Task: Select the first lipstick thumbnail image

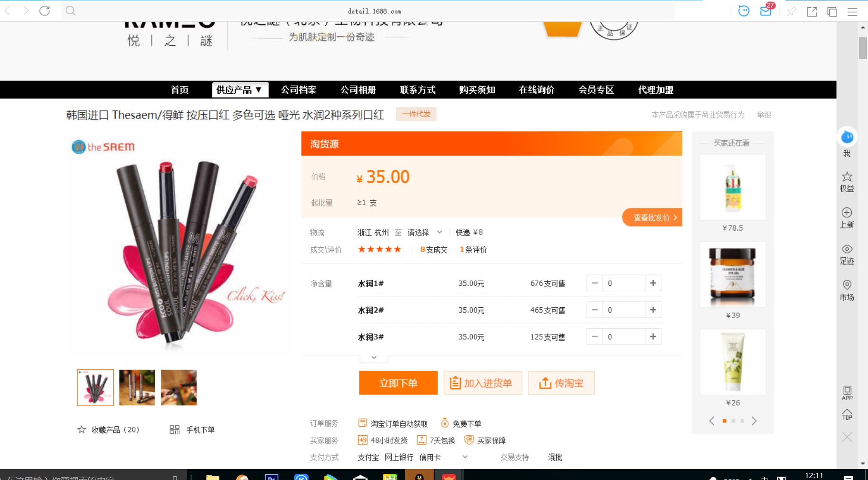Action: [95, 387]
